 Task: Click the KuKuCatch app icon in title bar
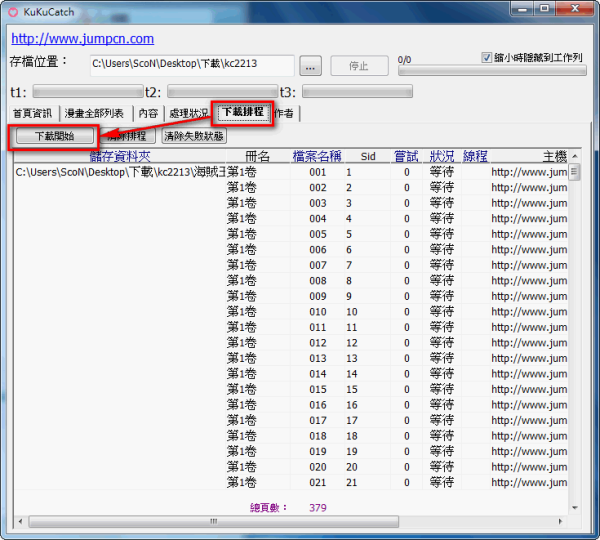[13, 9]
